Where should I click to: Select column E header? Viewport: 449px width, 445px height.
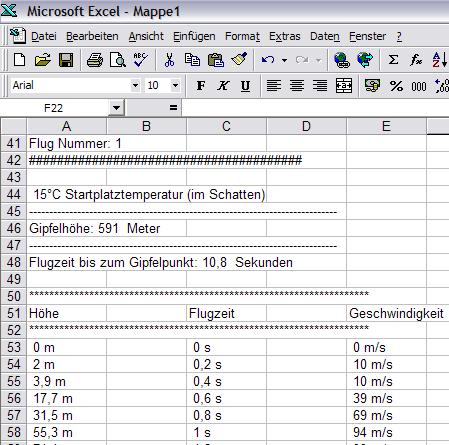pyautogui.click(x=386, y=126)
